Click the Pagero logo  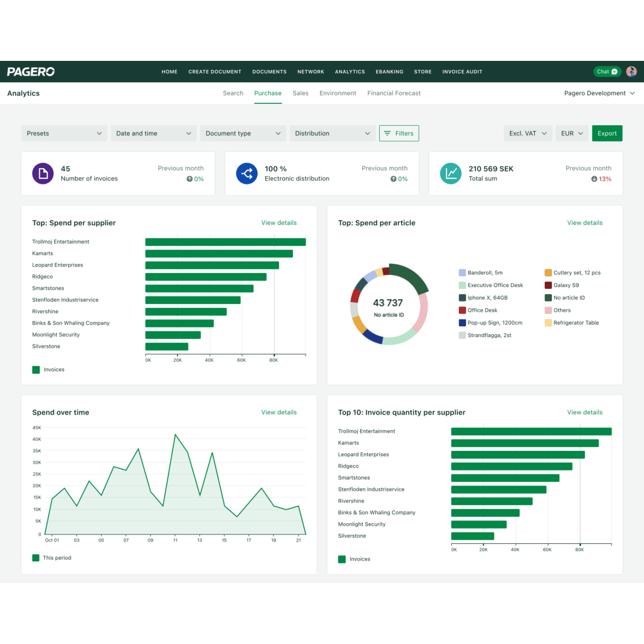pos(31,72)
